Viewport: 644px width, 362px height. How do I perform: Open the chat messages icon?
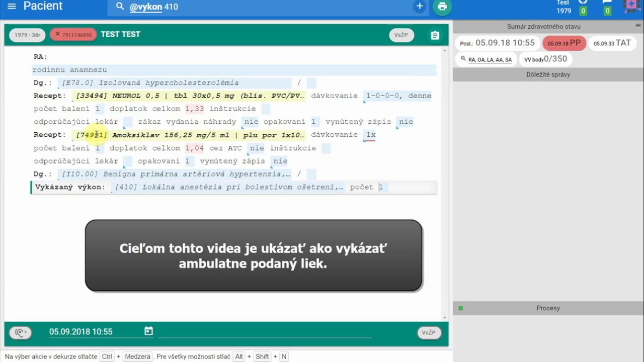[x=607, y=2]
